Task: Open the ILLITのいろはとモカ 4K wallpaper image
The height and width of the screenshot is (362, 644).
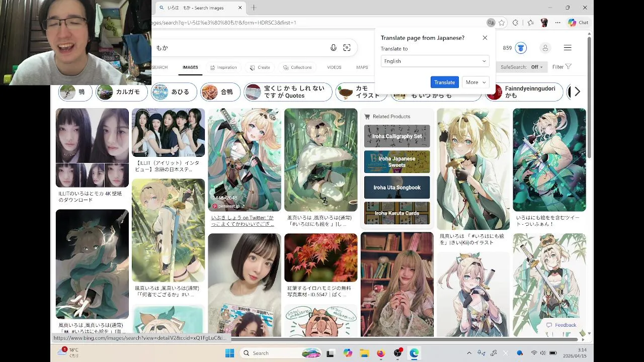Action: pos(92,148)
